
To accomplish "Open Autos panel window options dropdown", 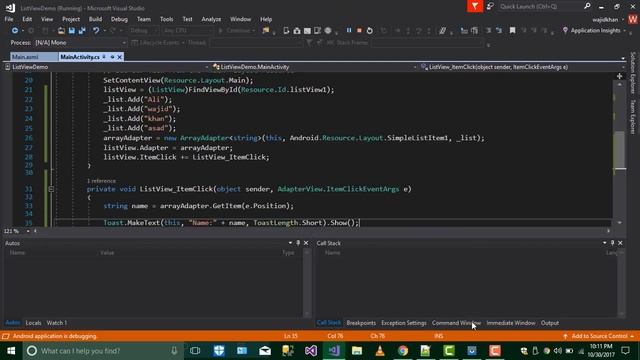I will point(290,243).
